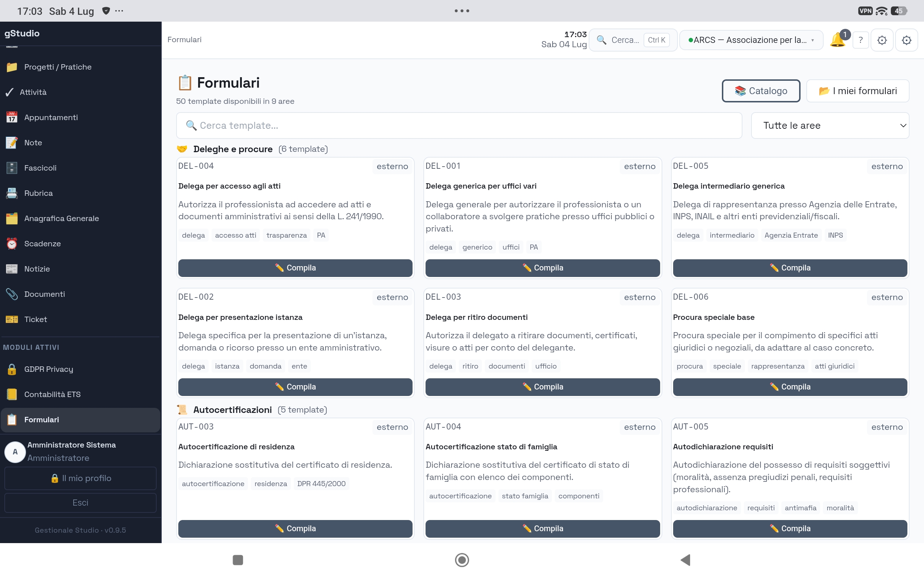Click the Esci logout button
Screen dimensions: 924x577
(x=80, y=503)
